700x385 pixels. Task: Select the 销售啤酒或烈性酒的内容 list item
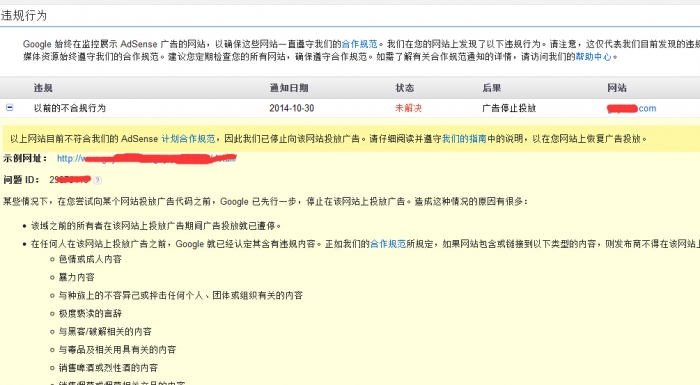[108, 368]
